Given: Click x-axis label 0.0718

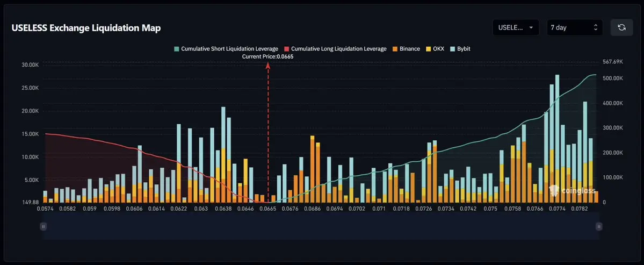Looking at the screenshot, I should pos(401,209).
